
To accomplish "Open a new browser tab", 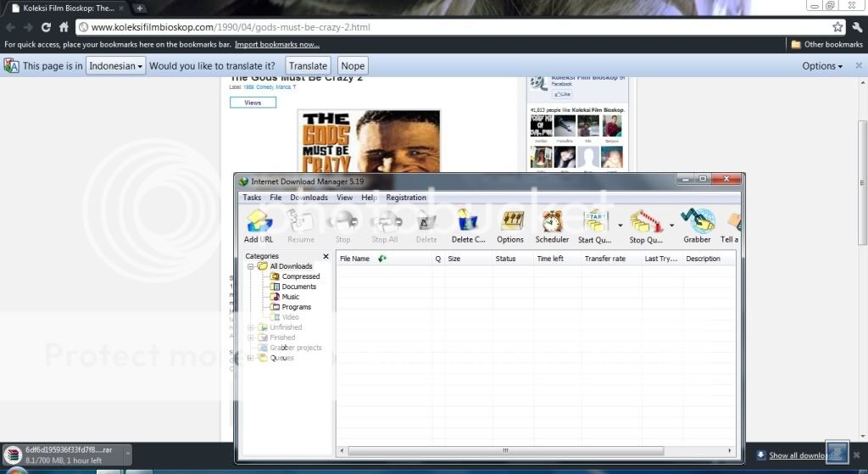I will pyautogui.click(x=140, y=8).
